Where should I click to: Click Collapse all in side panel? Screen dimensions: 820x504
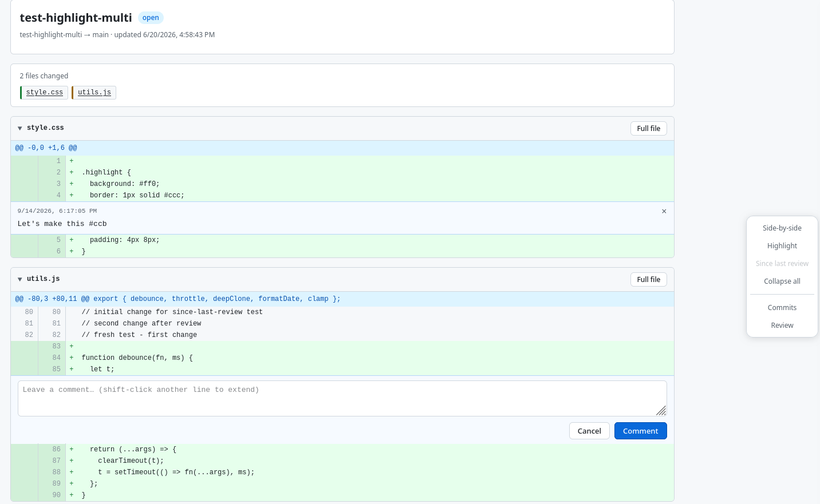tap(782, 281)
